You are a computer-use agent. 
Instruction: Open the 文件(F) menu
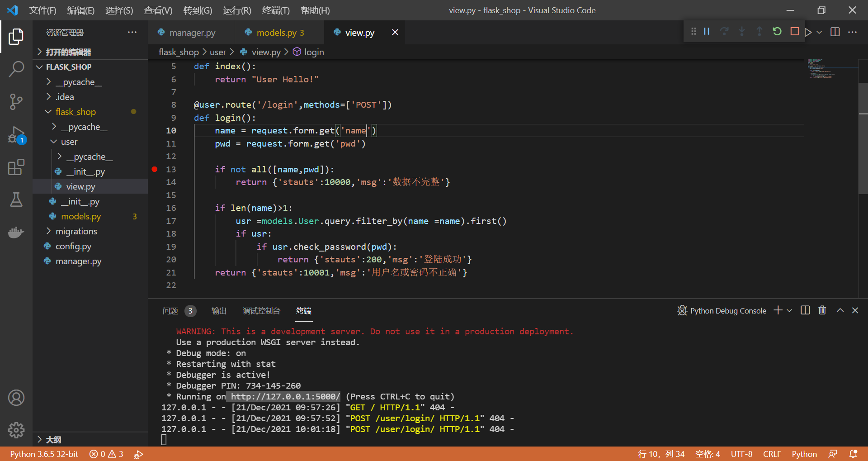(42, 10)
